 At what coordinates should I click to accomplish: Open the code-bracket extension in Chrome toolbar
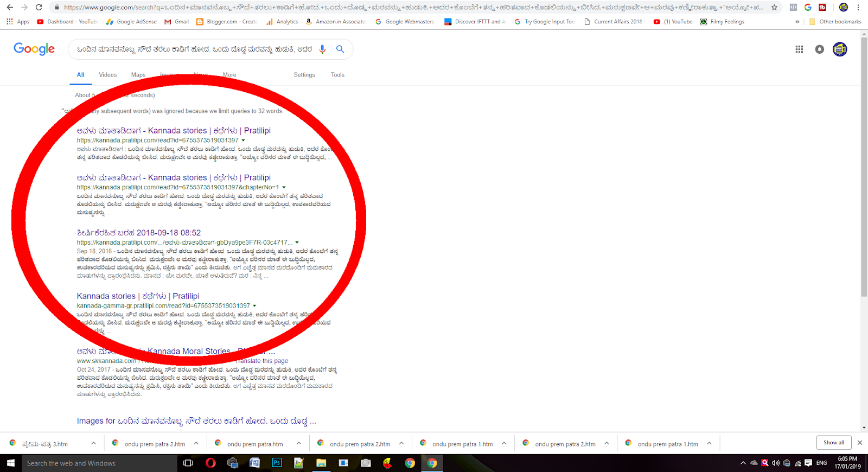pyautogui.click(x=793, y=7)
